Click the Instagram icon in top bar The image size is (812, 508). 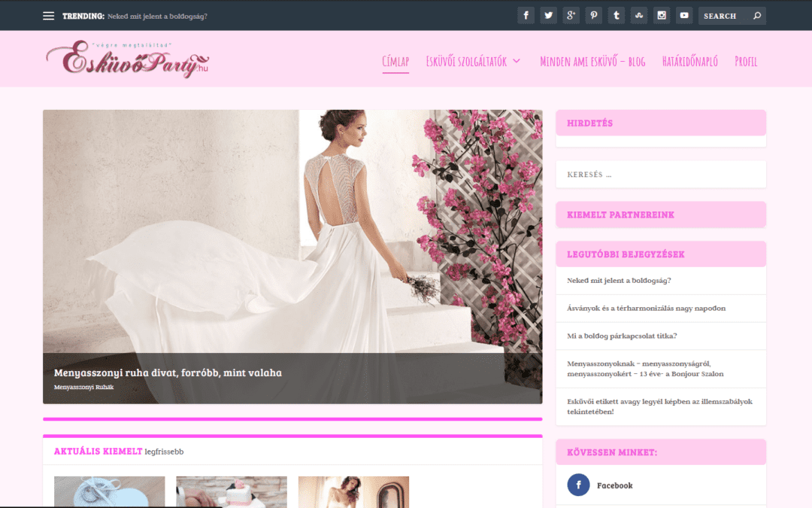[662, 16]
